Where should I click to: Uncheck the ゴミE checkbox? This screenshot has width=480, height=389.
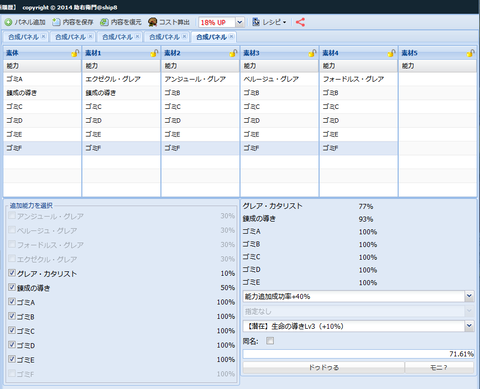(12, 359)
